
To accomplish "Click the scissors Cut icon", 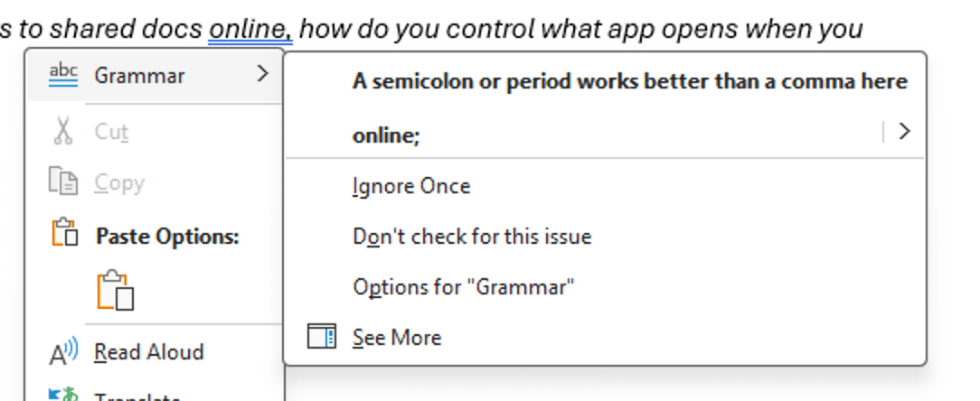I will (63, 131).
